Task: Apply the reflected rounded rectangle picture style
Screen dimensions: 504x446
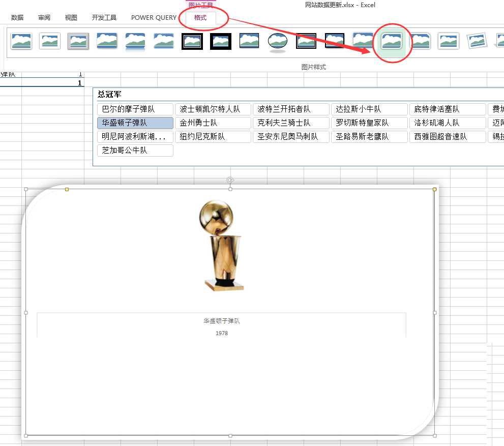Action: tap(135, 42)
